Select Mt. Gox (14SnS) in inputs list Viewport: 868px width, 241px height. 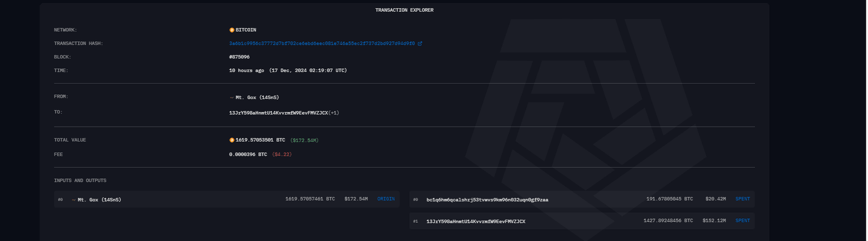click(99, 200)
